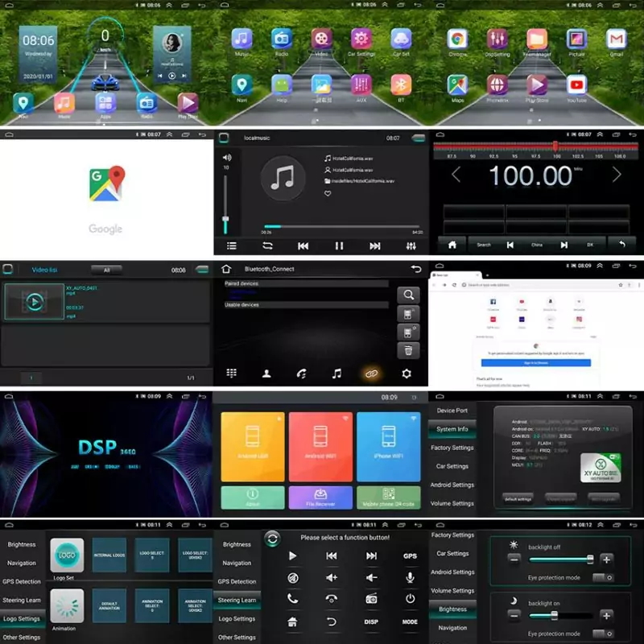Screen dimensions: 644x644
Task: Adjust the music player volume slider
Action: coord(225,204)
